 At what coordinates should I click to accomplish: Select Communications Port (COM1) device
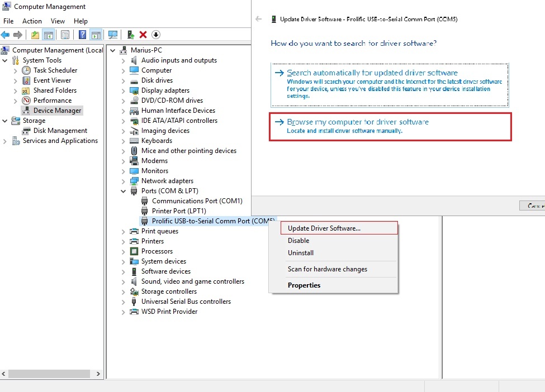pos(197,201)
